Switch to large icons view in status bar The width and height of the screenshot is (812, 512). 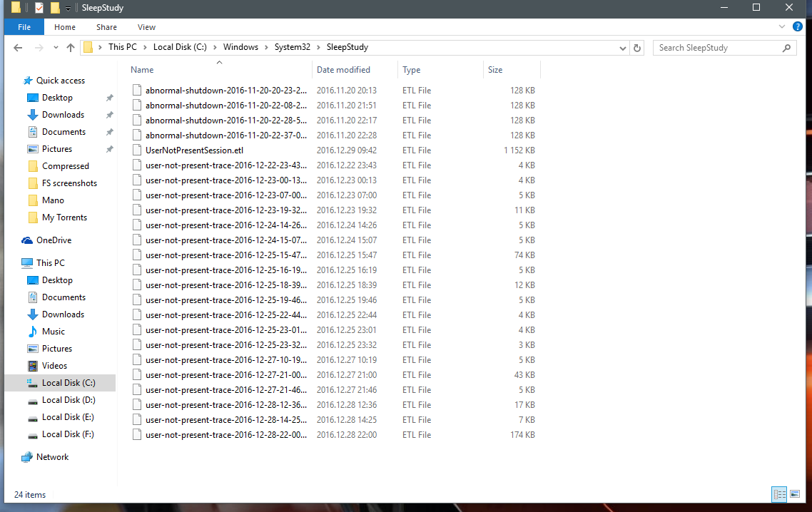(x=795, y=494)
